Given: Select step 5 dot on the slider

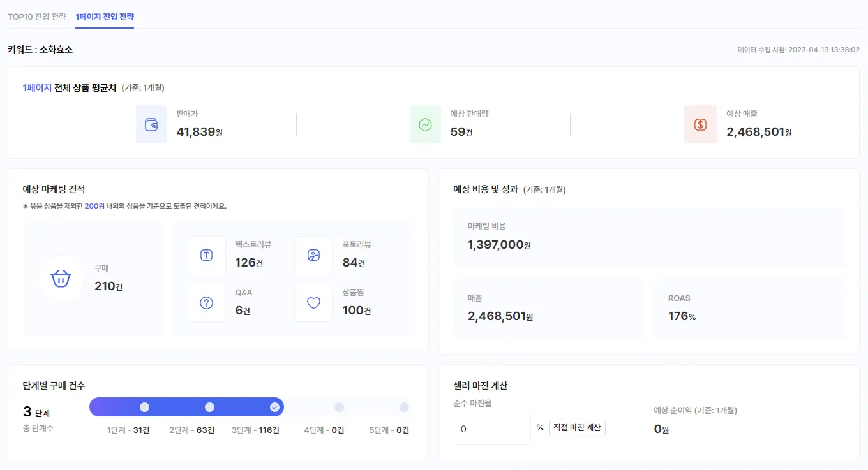Looking at the screenshot, I should 404,407.
